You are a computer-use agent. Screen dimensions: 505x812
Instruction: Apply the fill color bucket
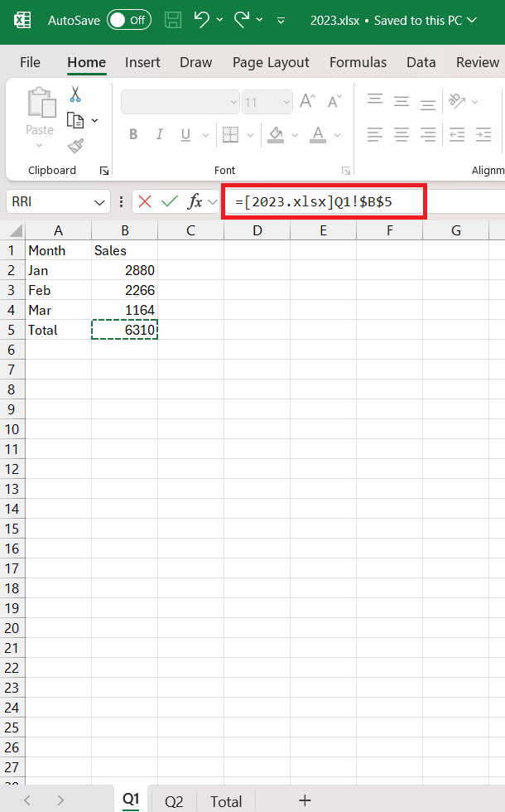tap(276, 134)
